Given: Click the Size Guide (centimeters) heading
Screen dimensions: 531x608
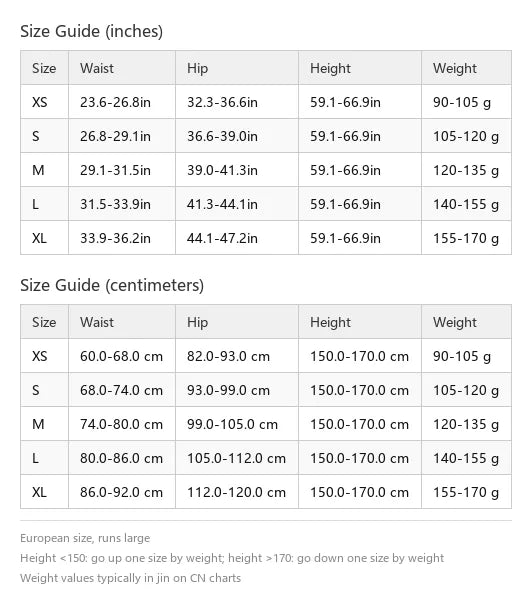Looking at the screenshot, I should [x=112, y=285].
